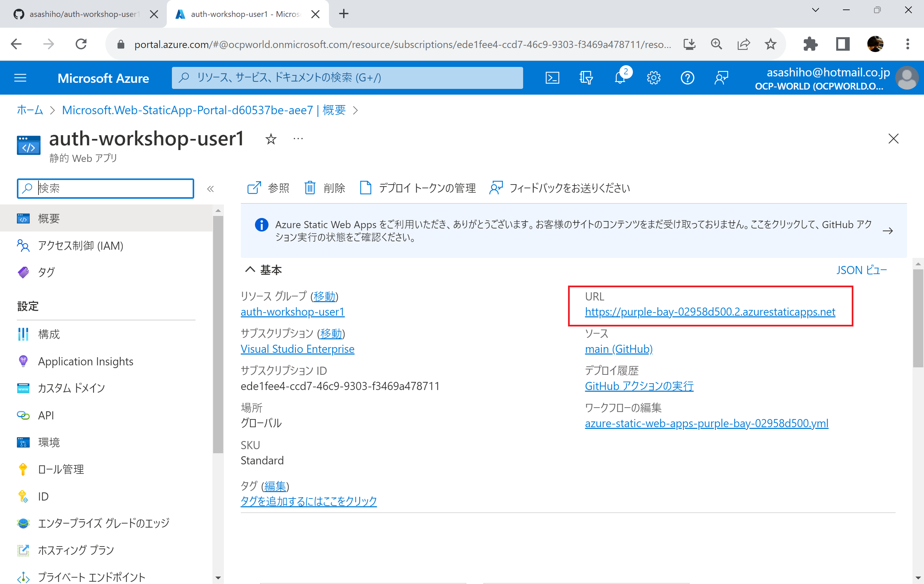Open portal settings gear

[653, 77]
